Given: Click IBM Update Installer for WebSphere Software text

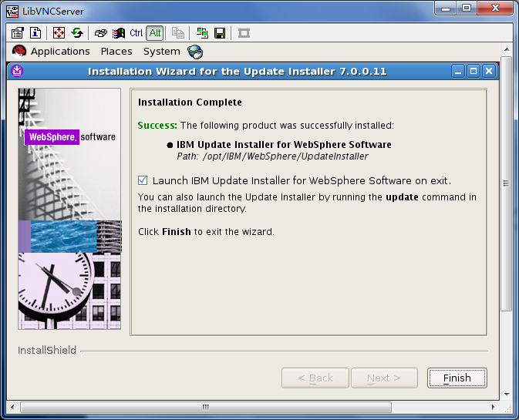Looking at the screenshot, I should point(284,145).
